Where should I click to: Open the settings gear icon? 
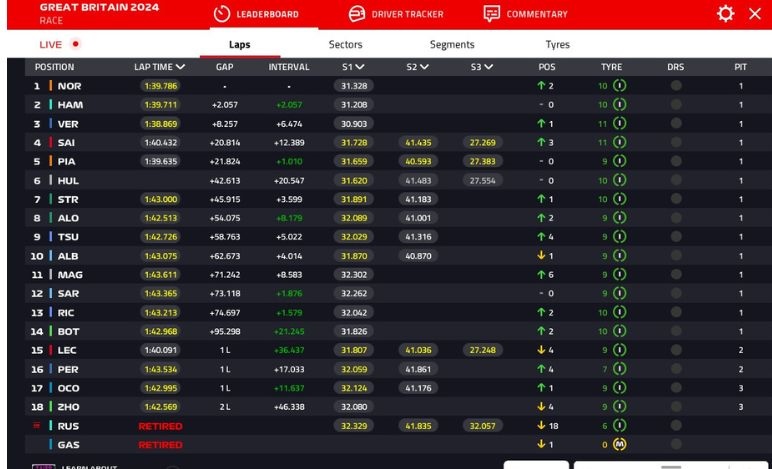(x=725, y=14)
